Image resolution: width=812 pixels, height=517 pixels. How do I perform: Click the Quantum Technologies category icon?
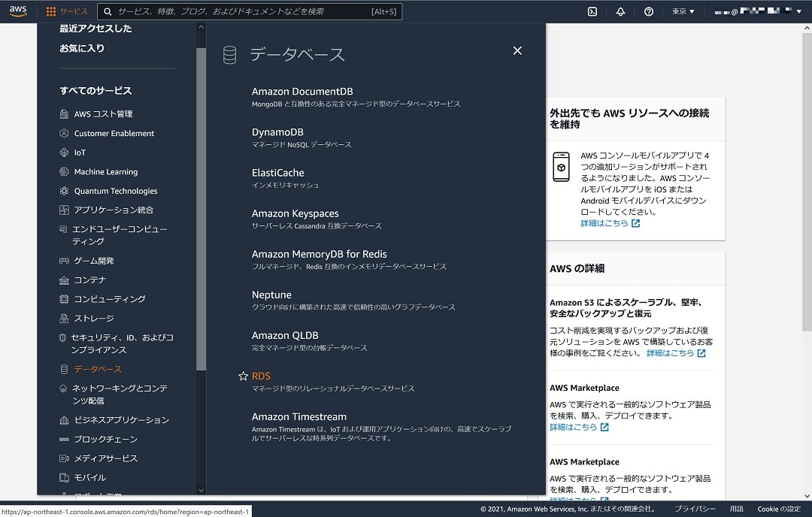[x=64, y=190]
